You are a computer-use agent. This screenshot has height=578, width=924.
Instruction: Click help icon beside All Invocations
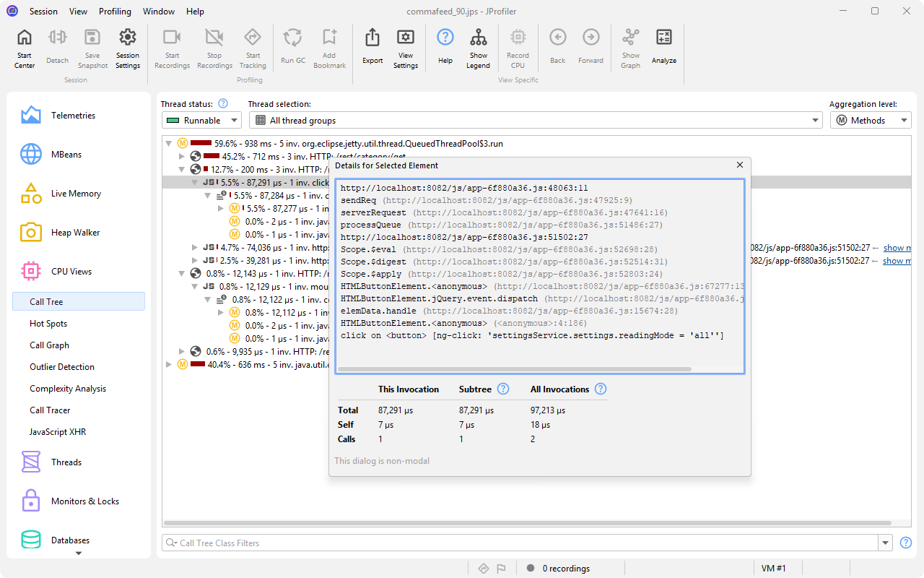coord(600,389)
